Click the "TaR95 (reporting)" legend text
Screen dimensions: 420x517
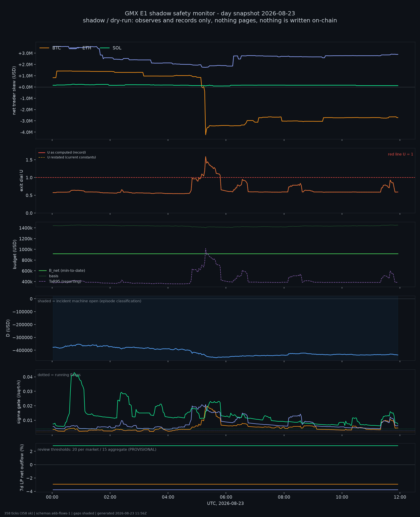pos(65,282)
